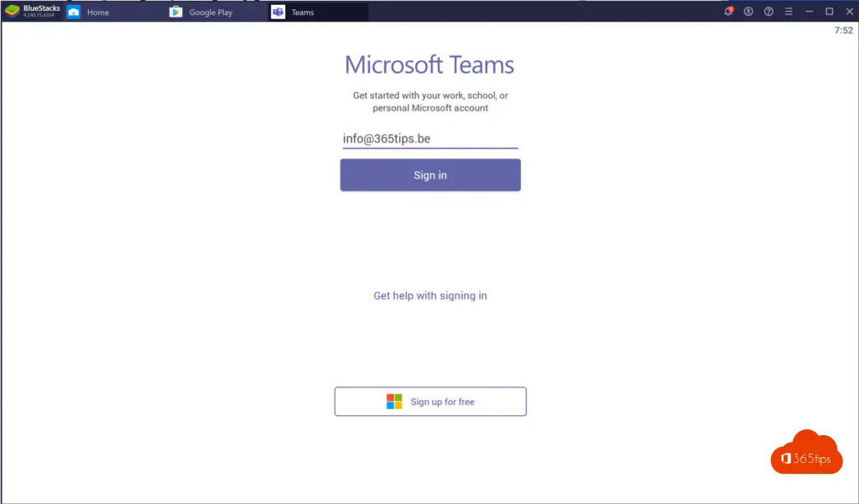859x504 pixels.
Task: Click the Google Play store icon
Action: click(x=175, y=13)
